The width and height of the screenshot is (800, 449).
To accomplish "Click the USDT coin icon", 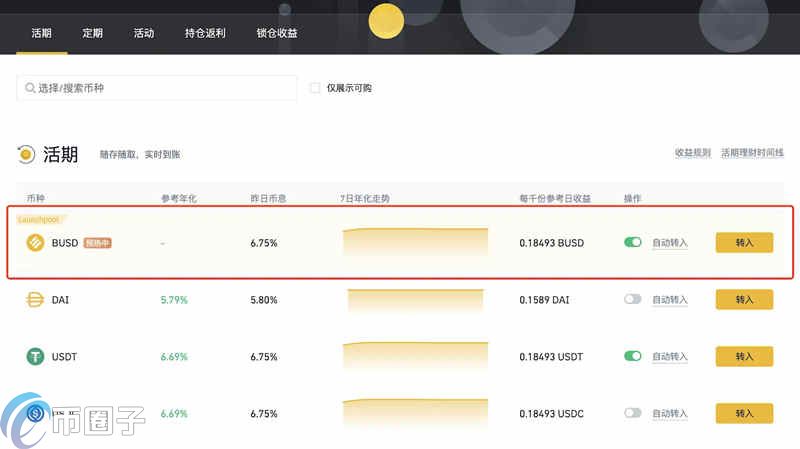I will coord(35,356).
